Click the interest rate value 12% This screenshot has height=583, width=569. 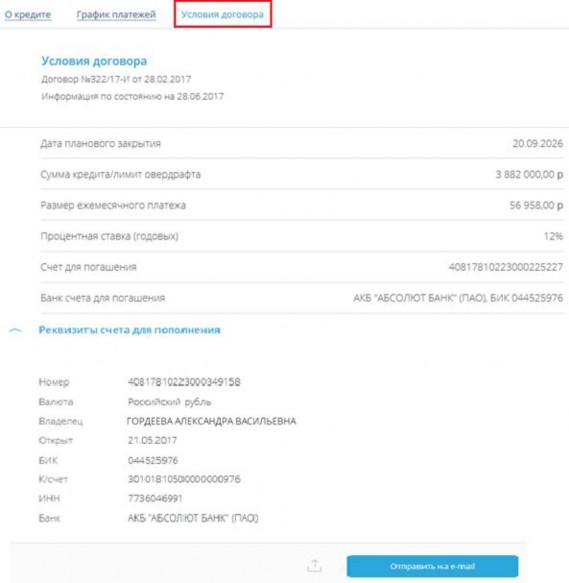point(553,236)
